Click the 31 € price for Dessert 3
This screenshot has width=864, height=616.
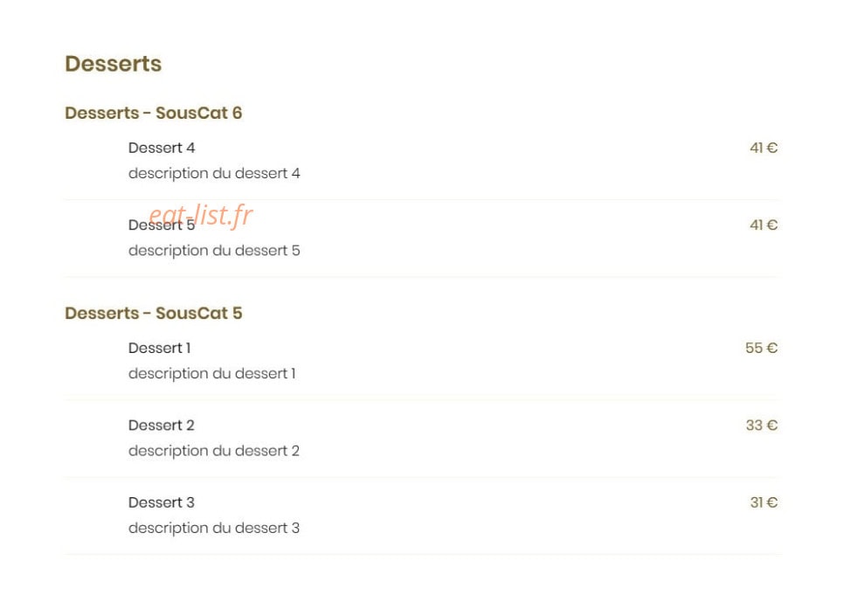764,502
